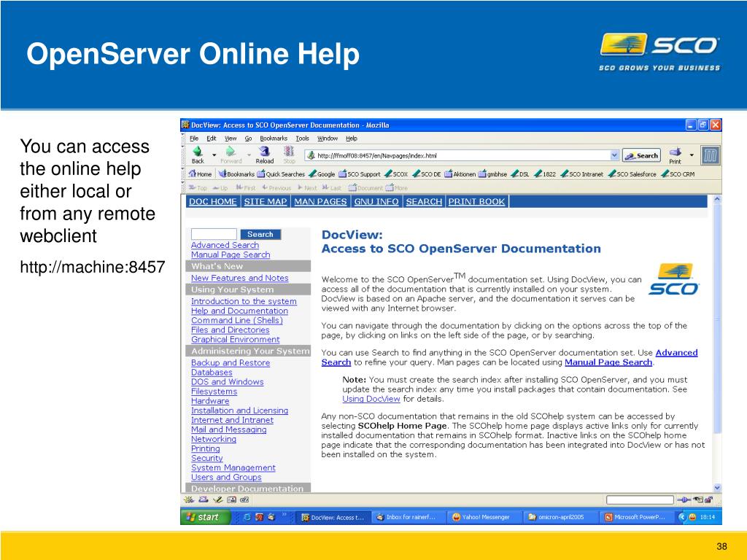Open the Home bookmark icon
Viewport: 747px width, 560px height.
coord(193,174)
